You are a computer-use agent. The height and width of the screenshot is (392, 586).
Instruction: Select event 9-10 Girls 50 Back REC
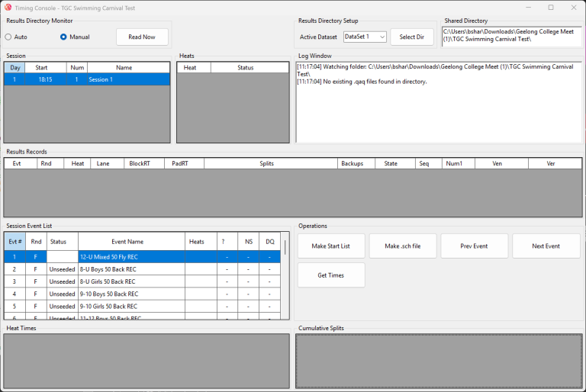click(x=130, y=306)
